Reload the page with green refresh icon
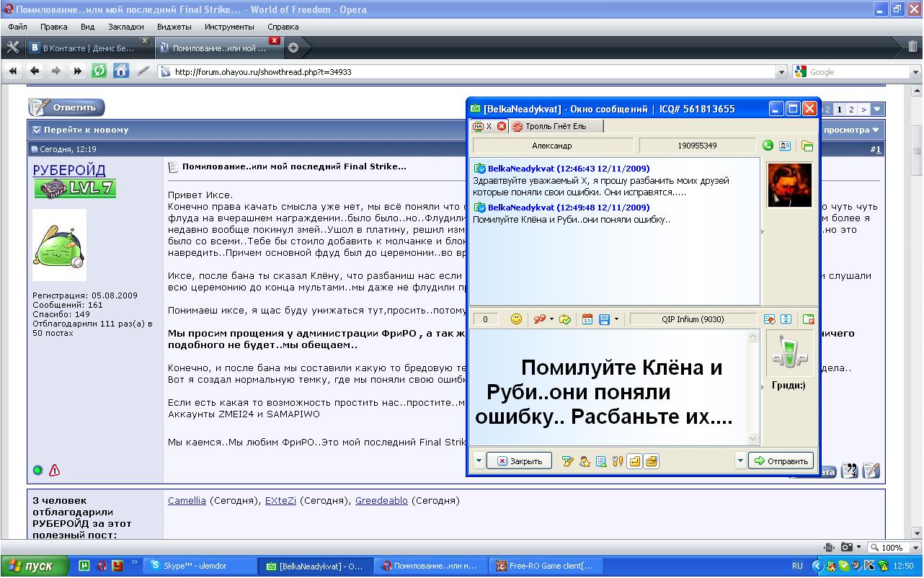 coord(99,71)
